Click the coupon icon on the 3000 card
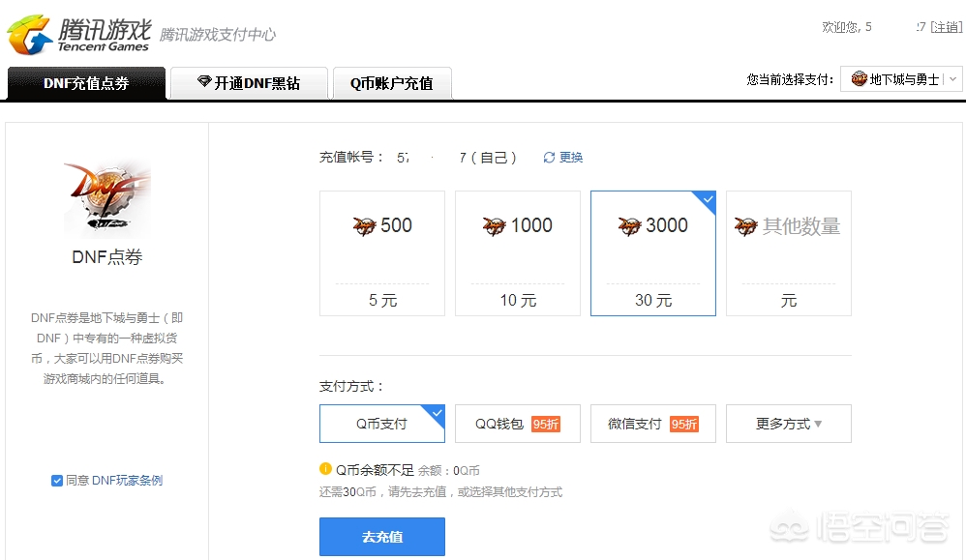Screen dimensions: 966x560 pos(629,226)
